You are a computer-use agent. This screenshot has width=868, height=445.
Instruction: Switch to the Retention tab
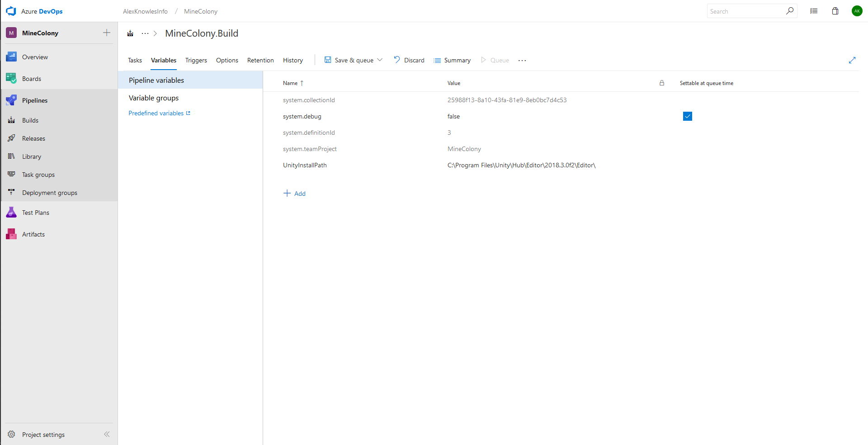(x=260, y=61)
